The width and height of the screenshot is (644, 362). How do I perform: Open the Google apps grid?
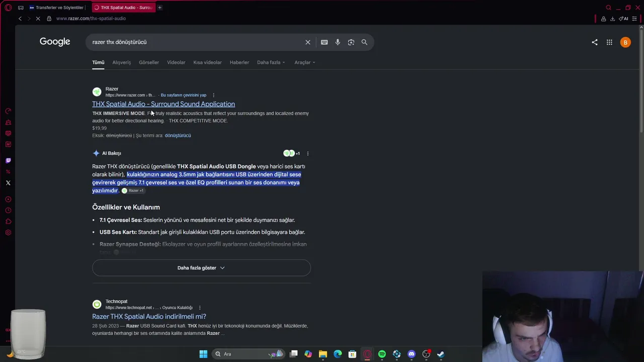[x=609, y=42]
